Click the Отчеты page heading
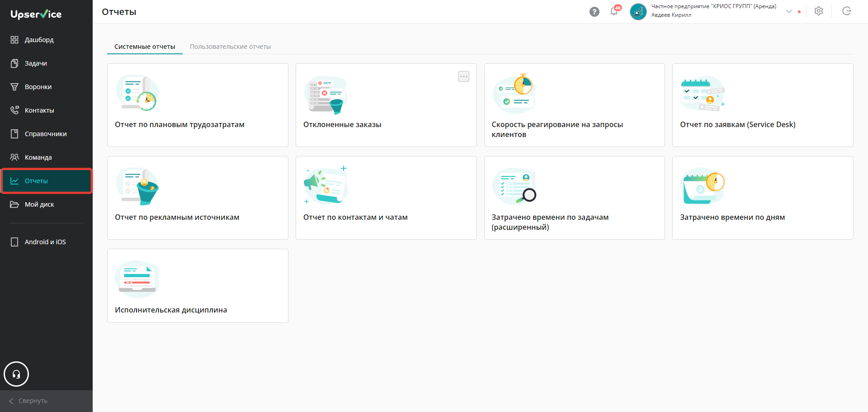 pos(119,12)
